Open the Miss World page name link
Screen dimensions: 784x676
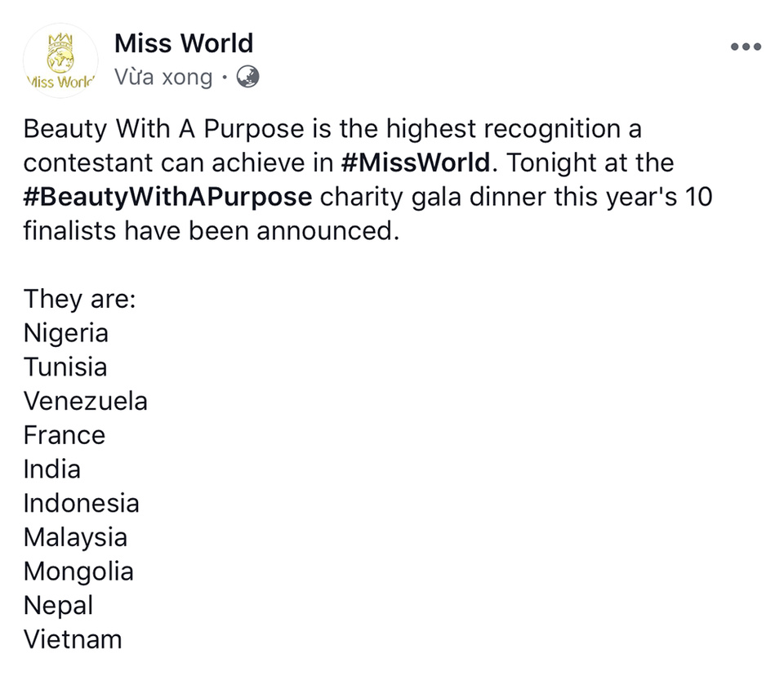click(x=184, y=43)
